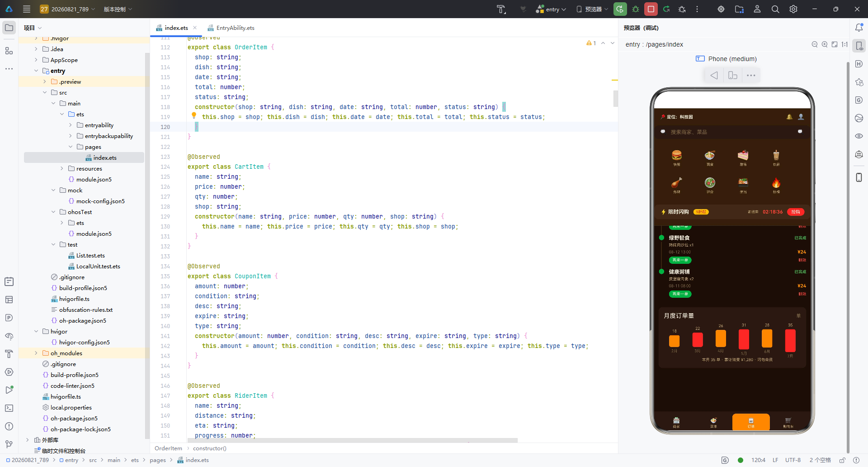The image size is (868, 467).
Task: Open the Git version control tool window
Action: pyautogui.click(x=9, y=444)
